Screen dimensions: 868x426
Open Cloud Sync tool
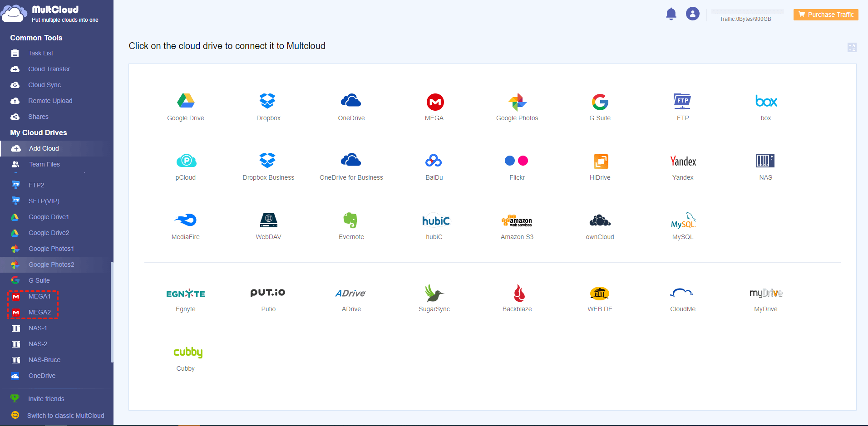pyautogui.click(x=44, y=85)
